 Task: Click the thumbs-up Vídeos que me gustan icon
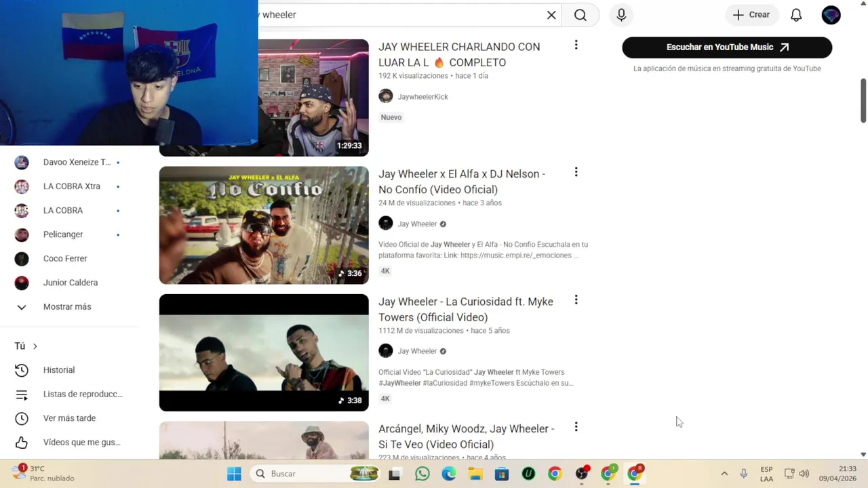[x=22, y=443]
